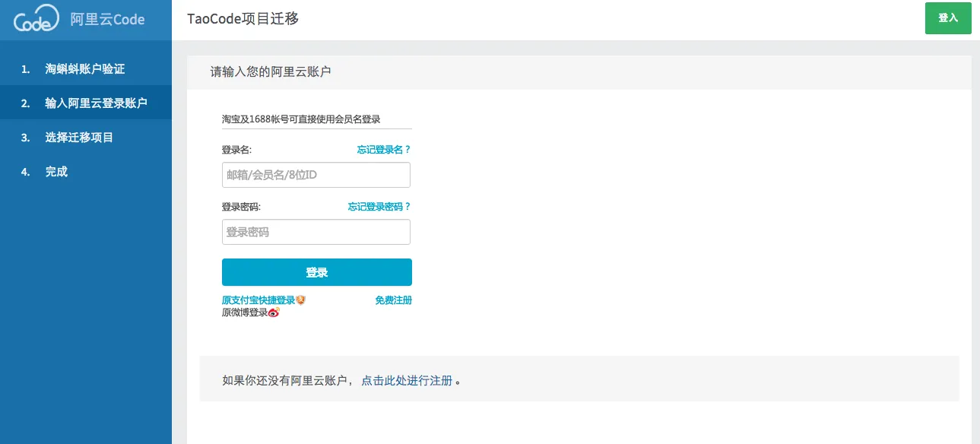Screen dimensions: 980x444
Task: Open the 忘记登录名？ link
Action: click(384, 150)
